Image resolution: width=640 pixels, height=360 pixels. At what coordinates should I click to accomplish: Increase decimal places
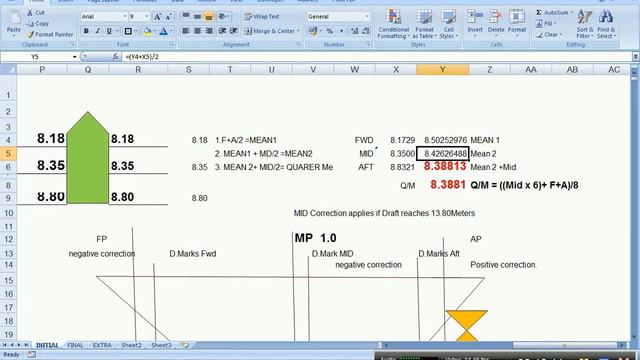pos(354,31)
